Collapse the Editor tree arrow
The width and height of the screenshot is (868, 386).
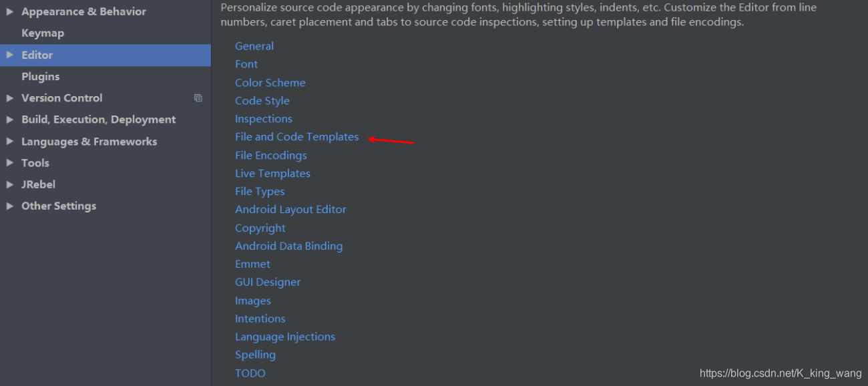9,55
